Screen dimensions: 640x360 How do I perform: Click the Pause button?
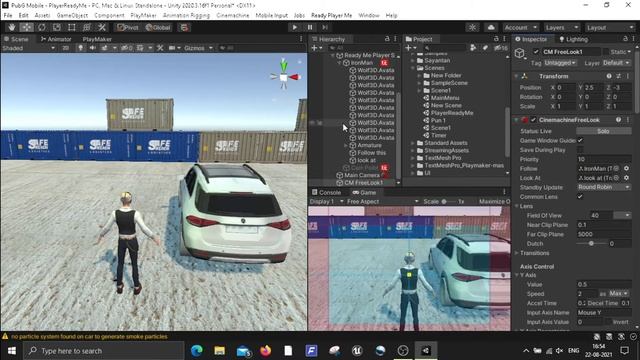click(310, 27)
